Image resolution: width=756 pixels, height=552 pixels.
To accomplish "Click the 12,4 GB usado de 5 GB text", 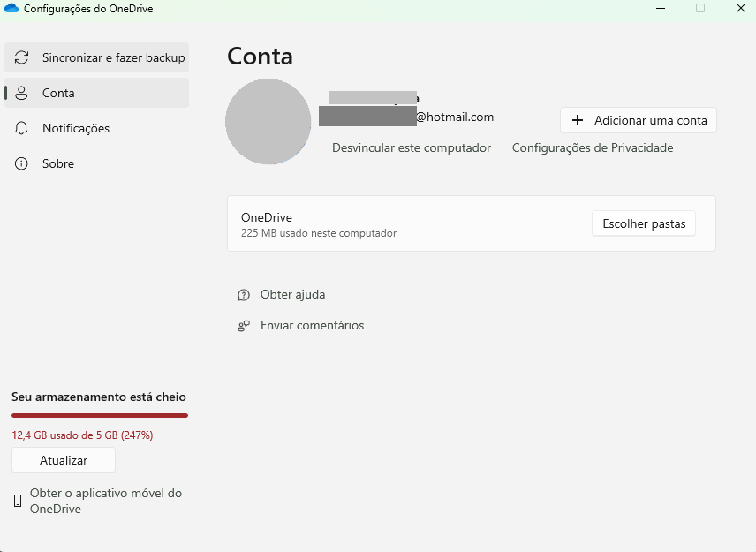I will pyautogui.click(x=82, y=435).
